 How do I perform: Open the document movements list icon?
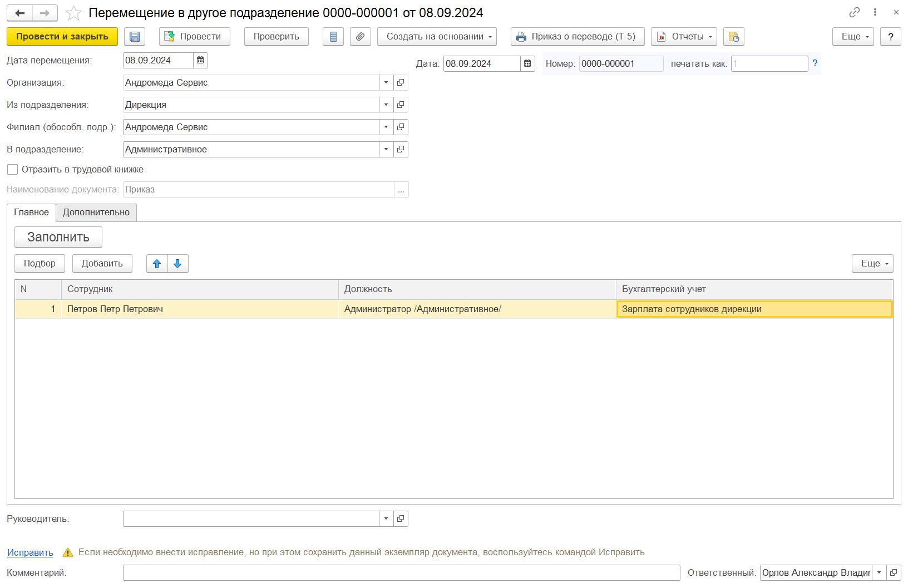pos(333,37)
